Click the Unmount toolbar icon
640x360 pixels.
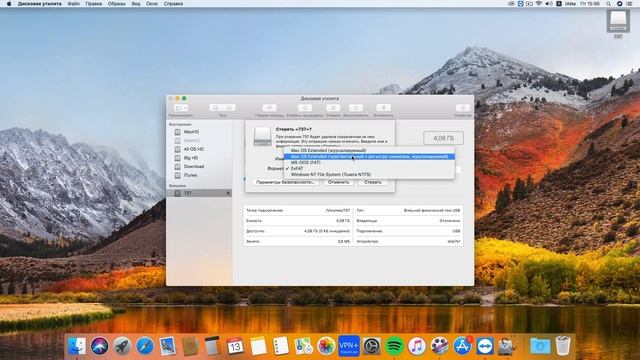tap(383, 108)
